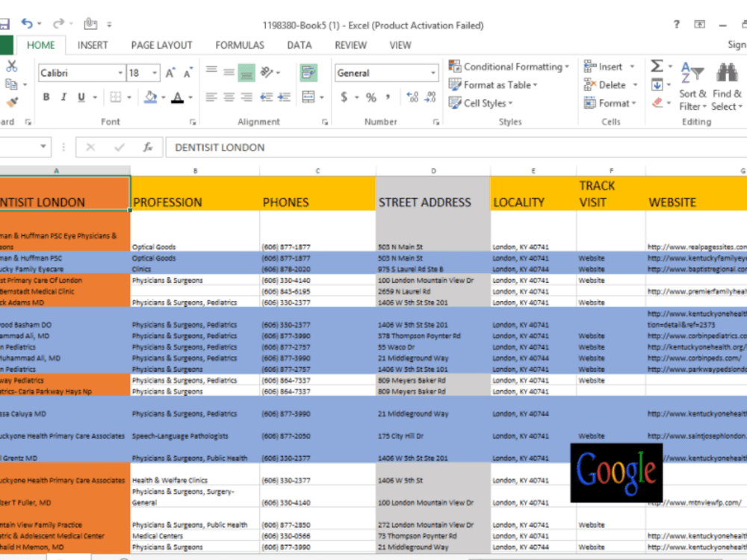Select the WEBSITE header cell
The height and width of the screenshot is (560, 747).
tap(696, 193)
